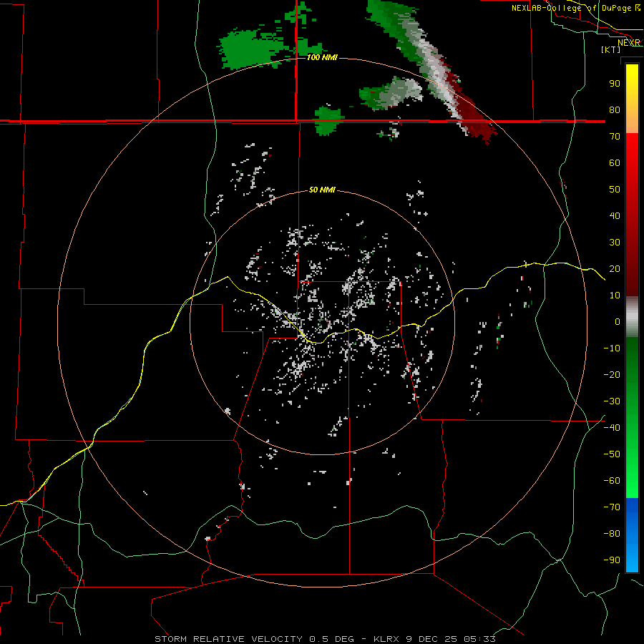Click the -70 value on velocity scale

tap(612, 507)
